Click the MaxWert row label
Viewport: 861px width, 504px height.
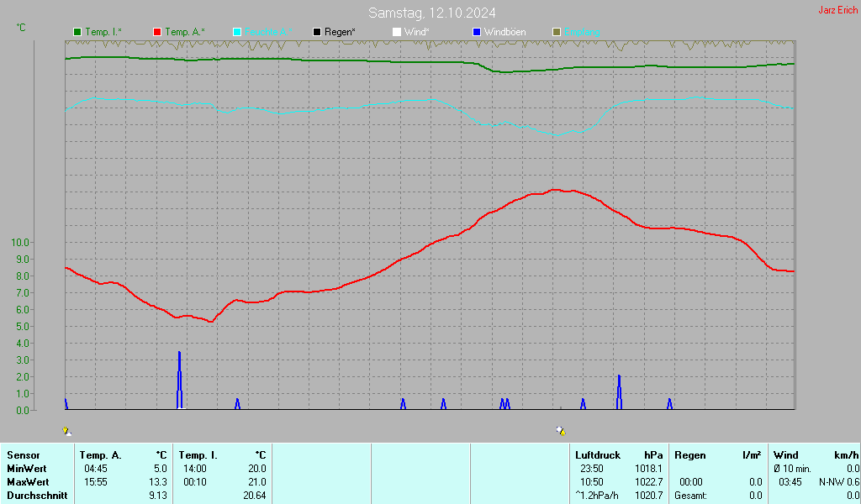tap(28, 482)
